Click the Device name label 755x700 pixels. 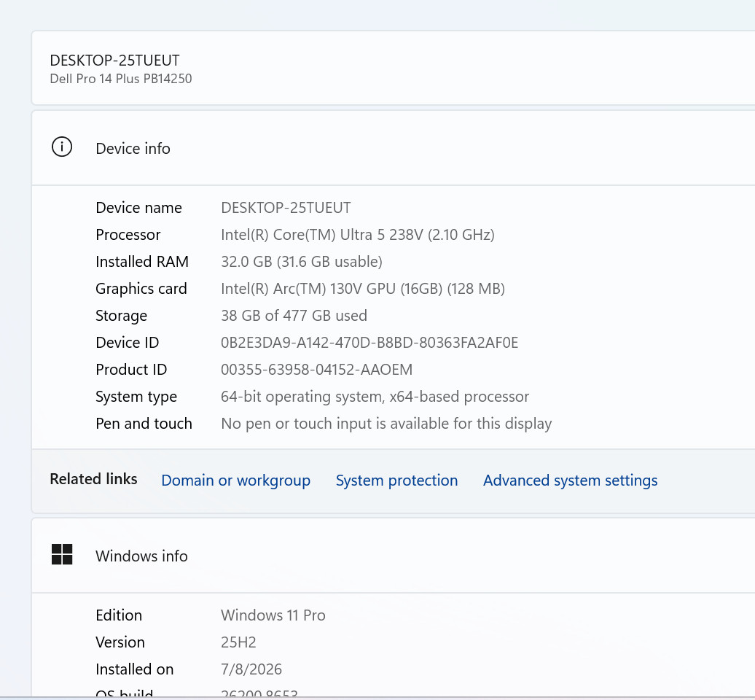click(138, 208)
